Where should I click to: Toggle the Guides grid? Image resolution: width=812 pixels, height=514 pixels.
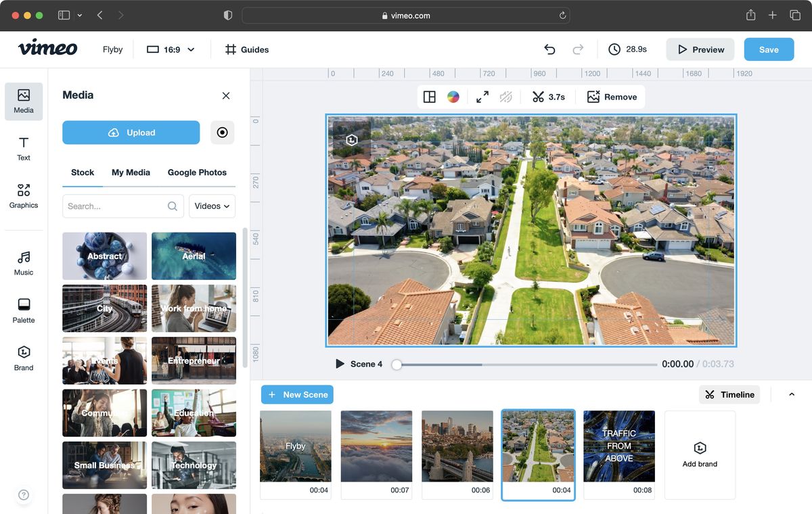[247, 49]
